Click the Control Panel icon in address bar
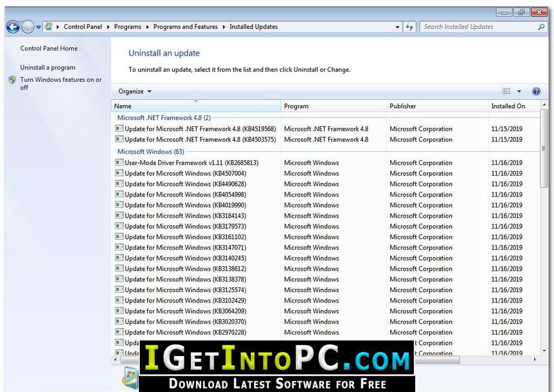The width and height of the screenshot is (554, 392). (48, 26)
